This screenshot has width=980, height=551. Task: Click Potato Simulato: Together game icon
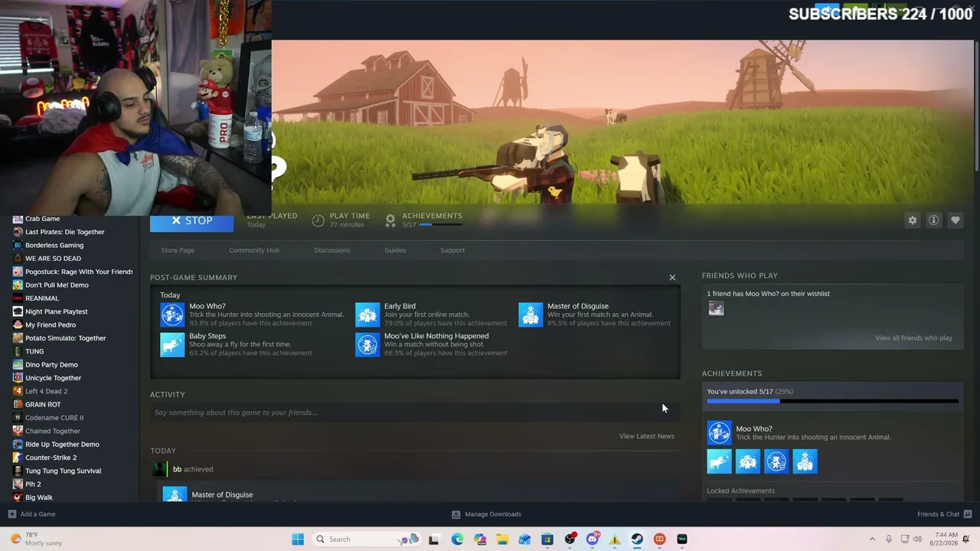18,338
